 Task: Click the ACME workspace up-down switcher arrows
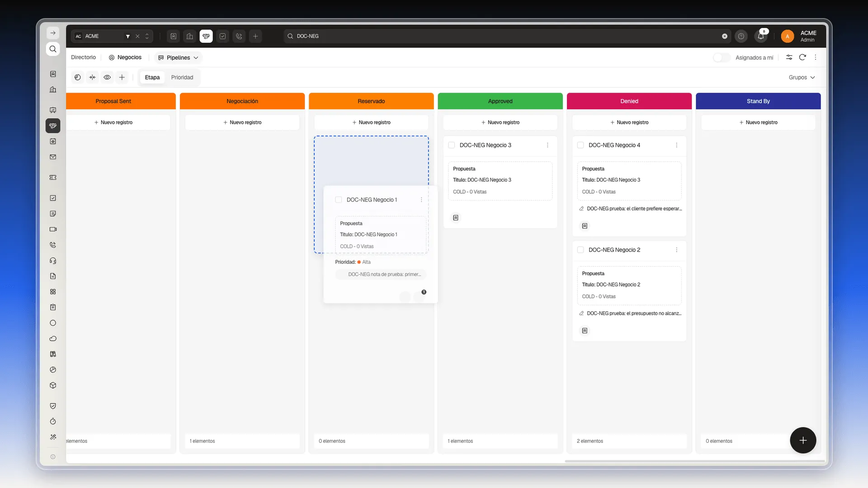(147, 36)
